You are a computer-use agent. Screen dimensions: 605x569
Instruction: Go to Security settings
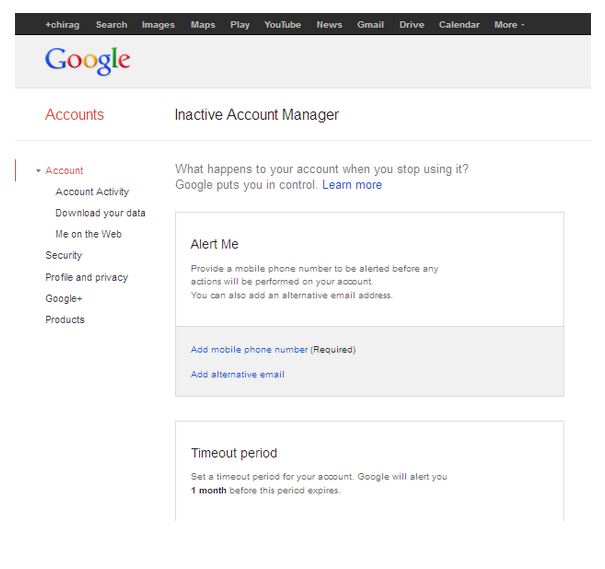[64, 255]
